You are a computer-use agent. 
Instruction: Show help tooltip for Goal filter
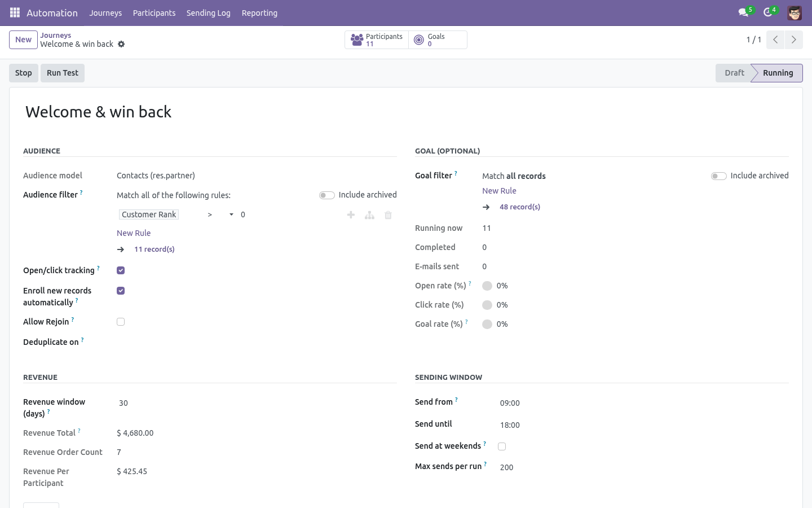pos(456,173)
